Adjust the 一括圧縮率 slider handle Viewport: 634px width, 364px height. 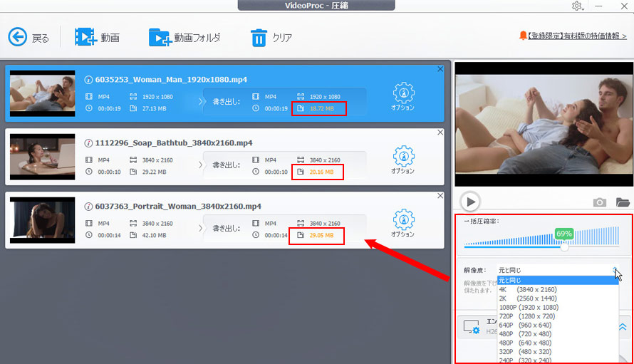tap(564, 246)
